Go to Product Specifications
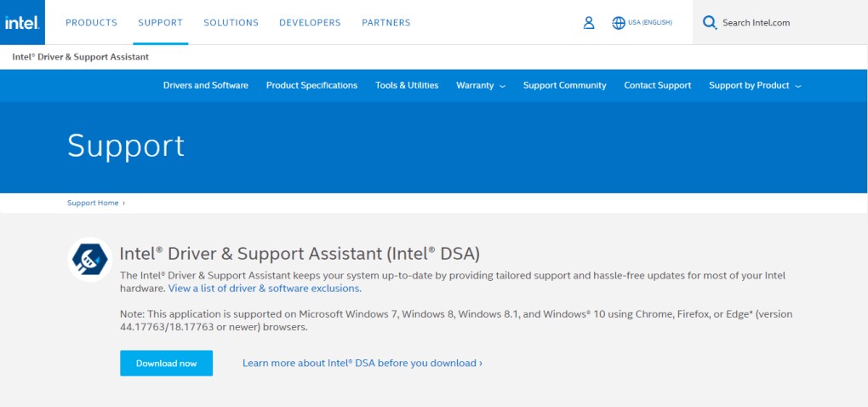868x407 pixels. point(311,85)
